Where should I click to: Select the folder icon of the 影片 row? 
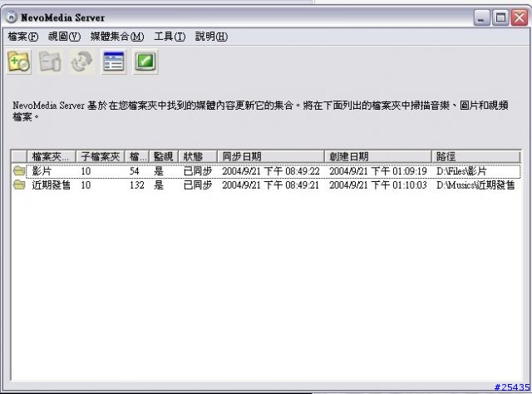19,170
